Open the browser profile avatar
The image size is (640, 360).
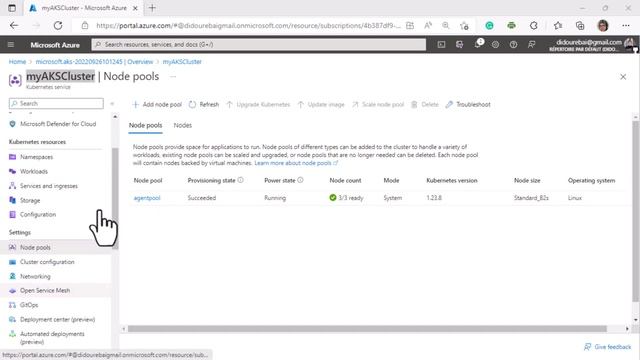[602, 25]
